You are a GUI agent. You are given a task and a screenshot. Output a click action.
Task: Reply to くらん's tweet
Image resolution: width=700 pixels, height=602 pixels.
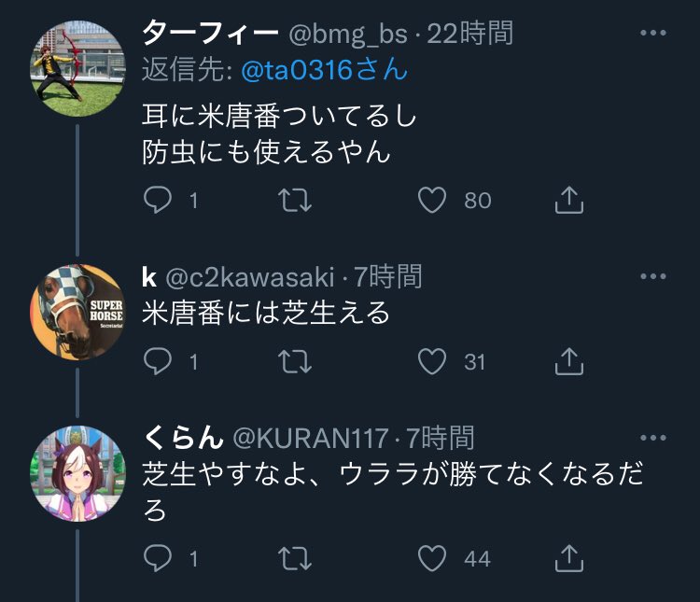click(158, 558)
